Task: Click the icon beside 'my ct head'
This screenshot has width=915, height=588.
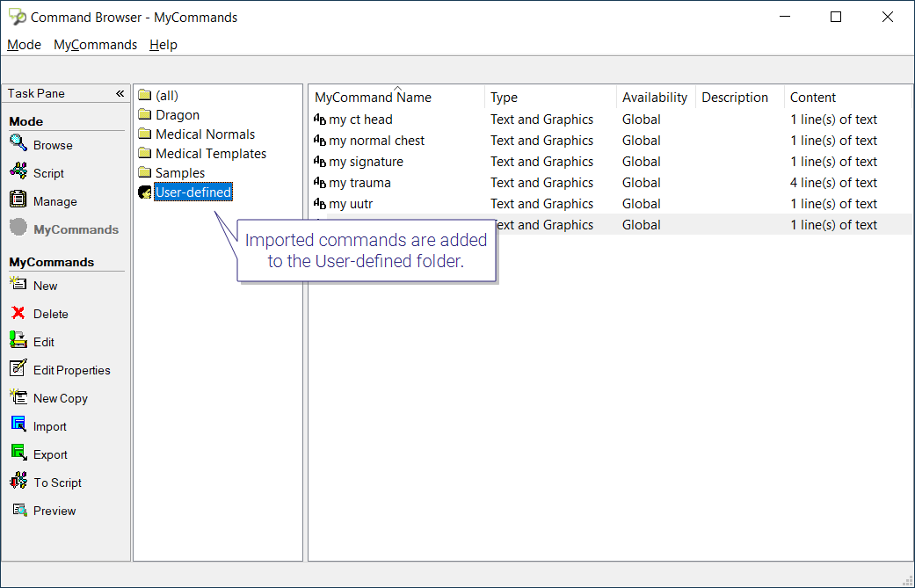Action: point(320,120)
